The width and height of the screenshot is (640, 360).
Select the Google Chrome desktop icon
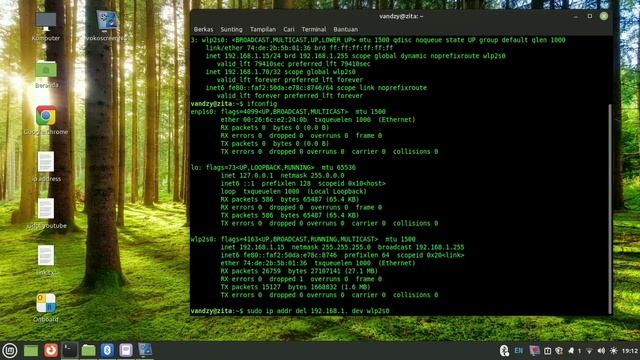point(46,120)
